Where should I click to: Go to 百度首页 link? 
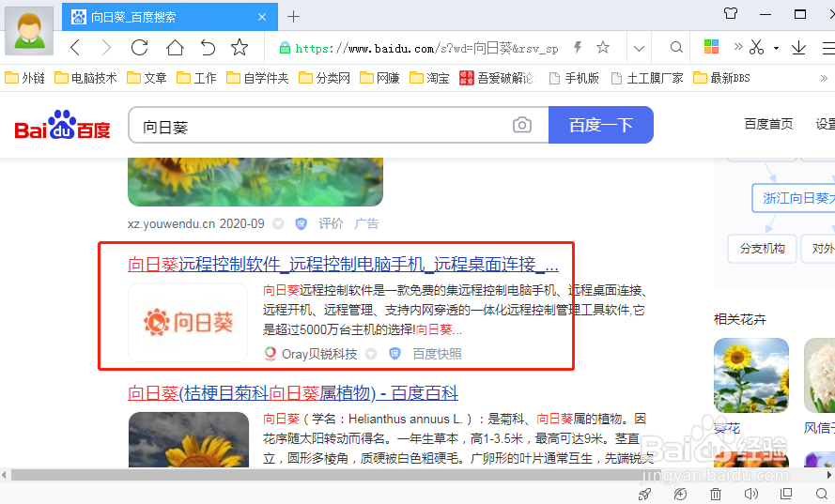(x=768, y=124)
